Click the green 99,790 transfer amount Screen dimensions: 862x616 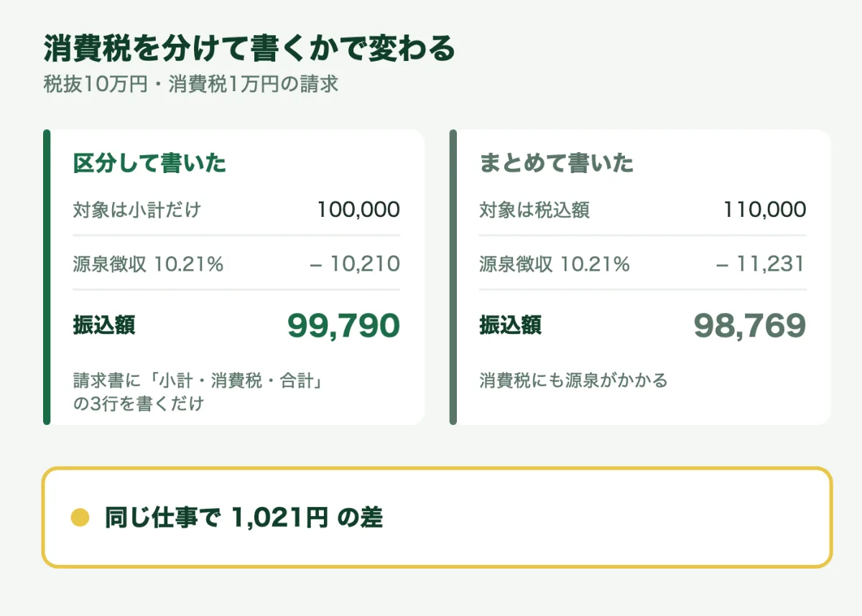[x=343, y=326]
